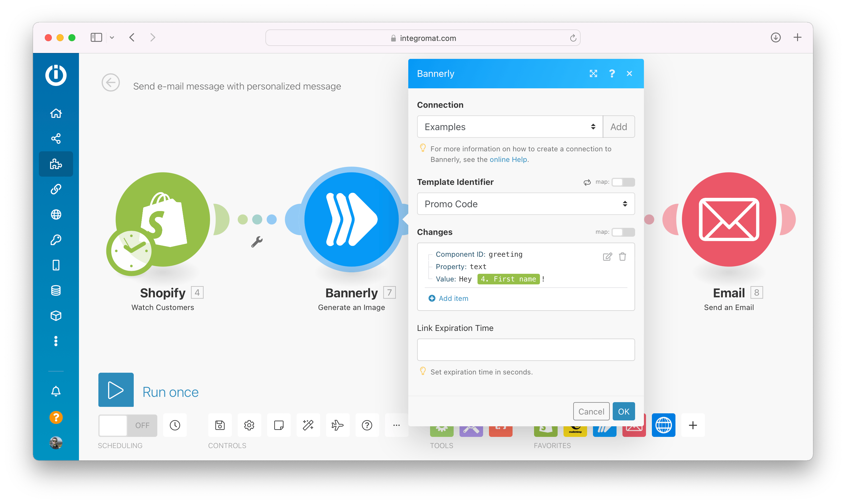This screenshot has height=504, width=846.
Task: Toggle the Template Identifier map switch
Action: point(623,182)
